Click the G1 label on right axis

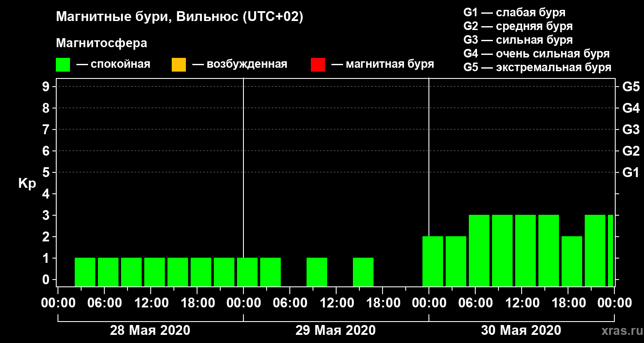tap(631, 173)
